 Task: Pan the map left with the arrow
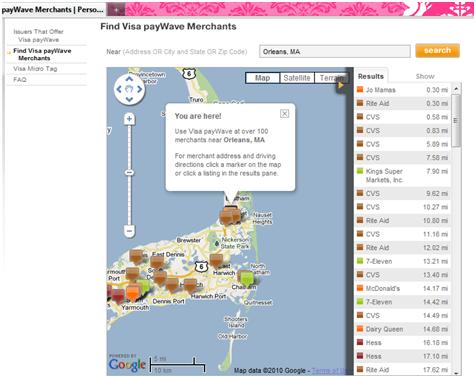(119, 89)
